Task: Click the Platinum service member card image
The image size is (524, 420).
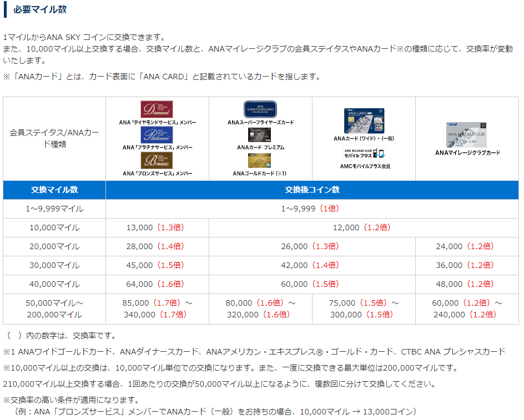Action: click(x=157, y=135)
